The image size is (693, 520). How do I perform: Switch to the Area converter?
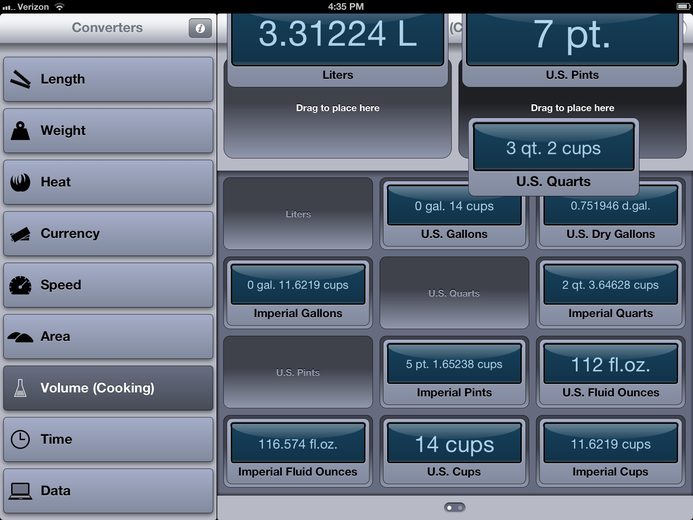[108, 337]
